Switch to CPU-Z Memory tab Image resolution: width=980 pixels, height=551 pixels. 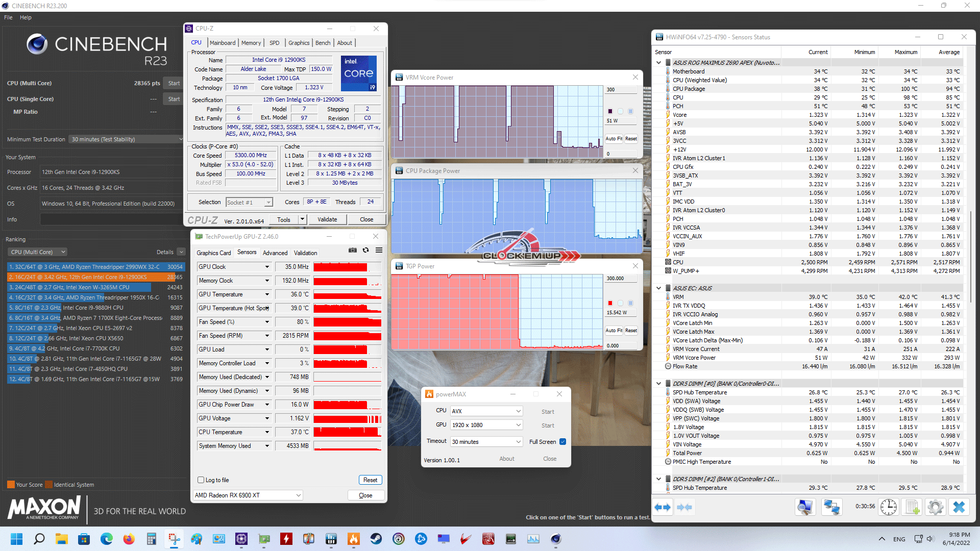tap(251, 43)
